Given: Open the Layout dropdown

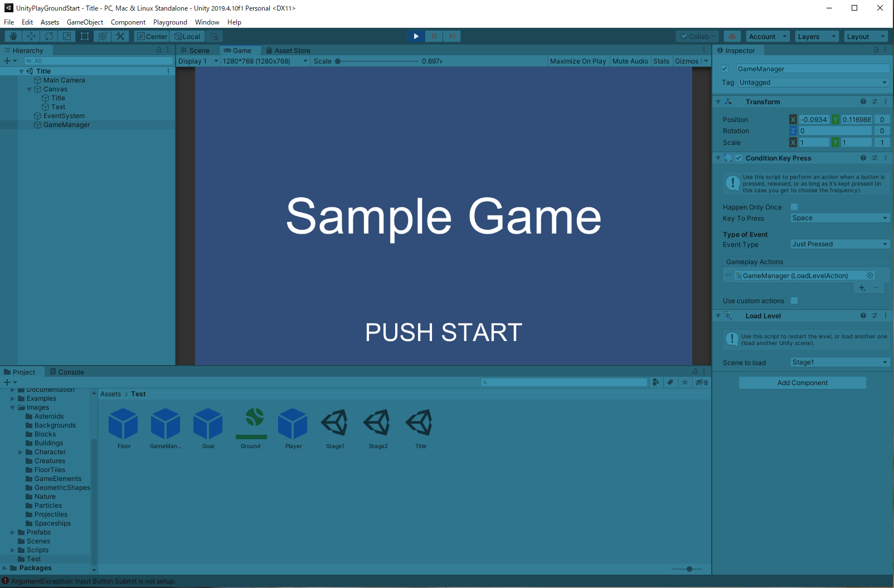Looking at the screenshot, I should tap(866, 36).
